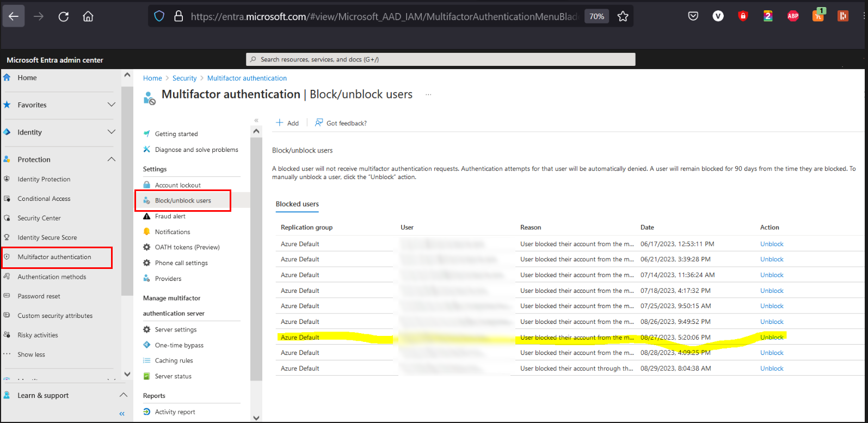Collapse the blade menu with double chevron
Screen dimensions: 868x423
(256, 120)
